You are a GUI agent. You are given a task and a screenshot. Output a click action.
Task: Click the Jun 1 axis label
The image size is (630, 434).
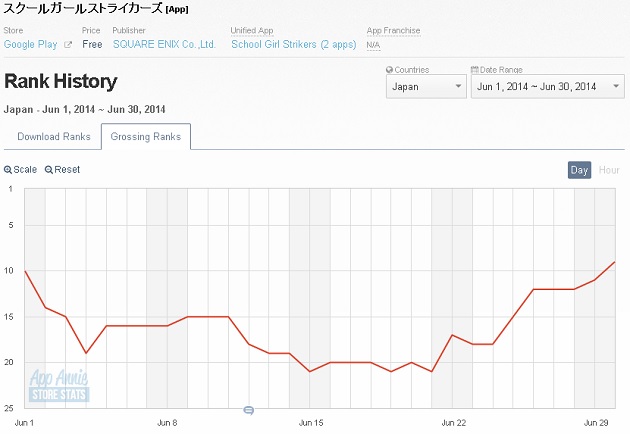[x=24, y=423]
